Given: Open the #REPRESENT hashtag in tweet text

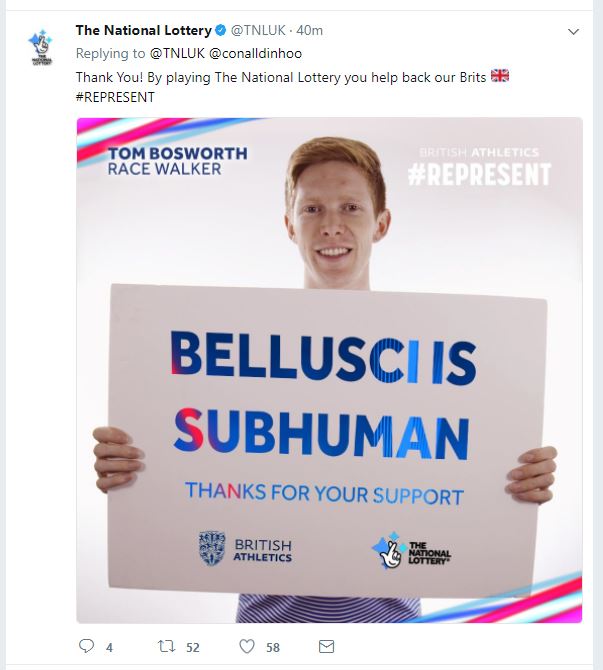Looking at the screenshot, I should 115,97.
